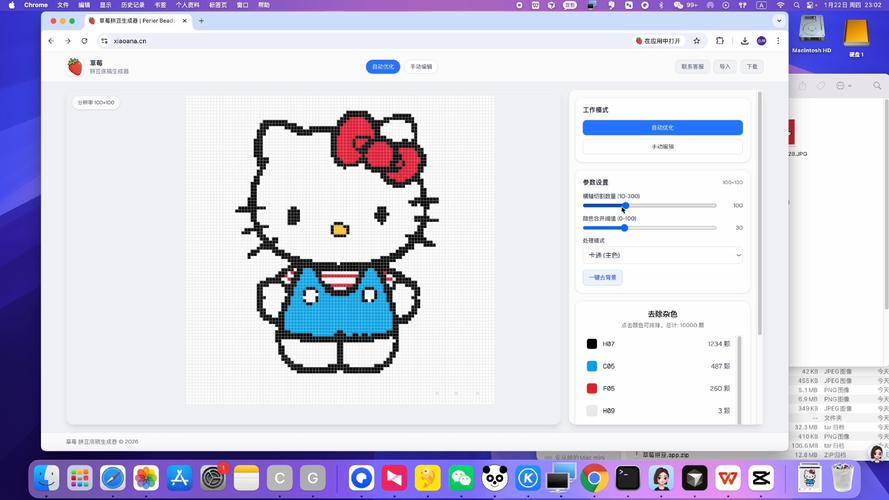The width and height of the screenshot is (889, 500).
Task: Click the Chrome forward arrow
Action: point(67,41)
